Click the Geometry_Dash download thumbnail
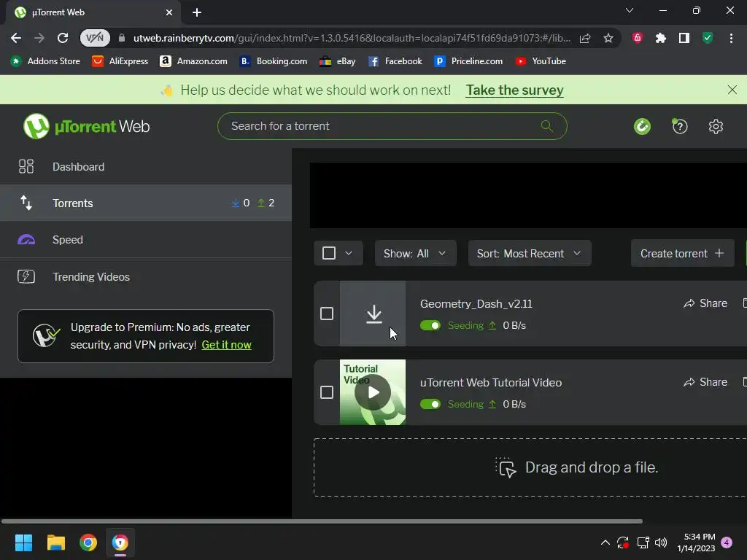This screenshot has height=560, width=747. pos(373,314)
